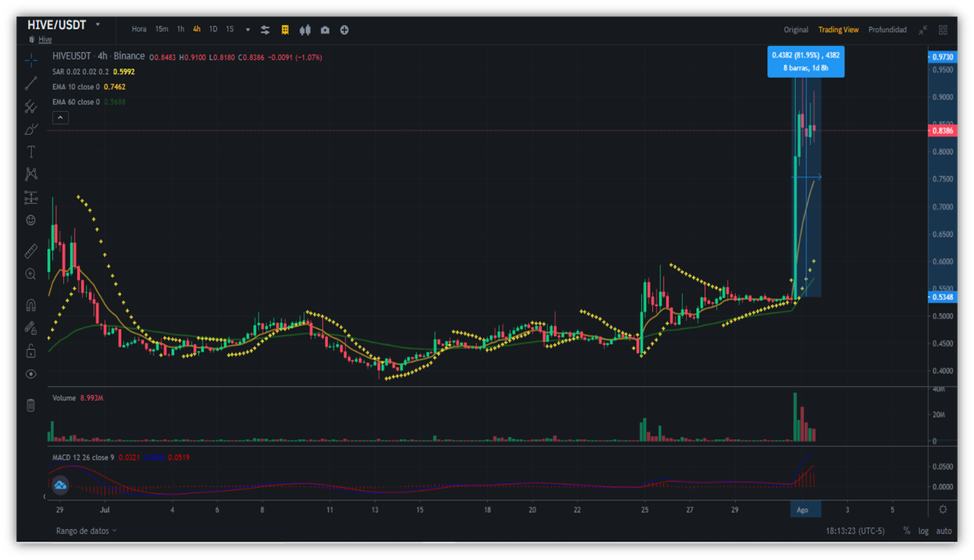Click the grid layout icon top right
Image resolution: width=974 pixels, height=560 pixels.
(943, 30)
